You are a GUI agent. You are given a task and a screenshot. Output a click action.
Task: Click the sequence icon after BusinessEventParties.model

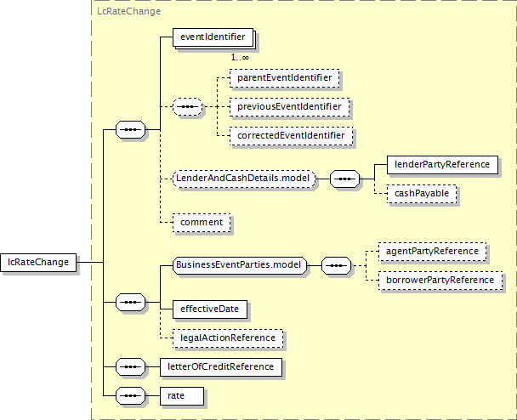337,265
